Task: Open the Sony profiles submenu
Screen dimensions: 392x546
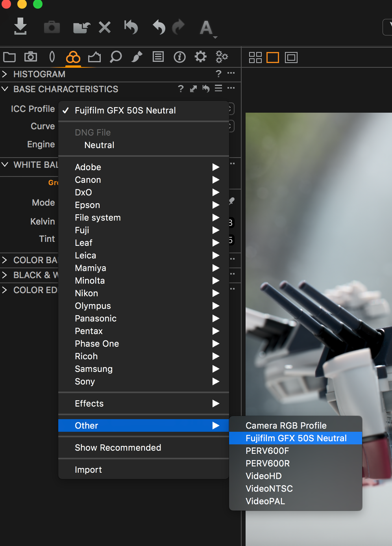Action: pos(144,381)
